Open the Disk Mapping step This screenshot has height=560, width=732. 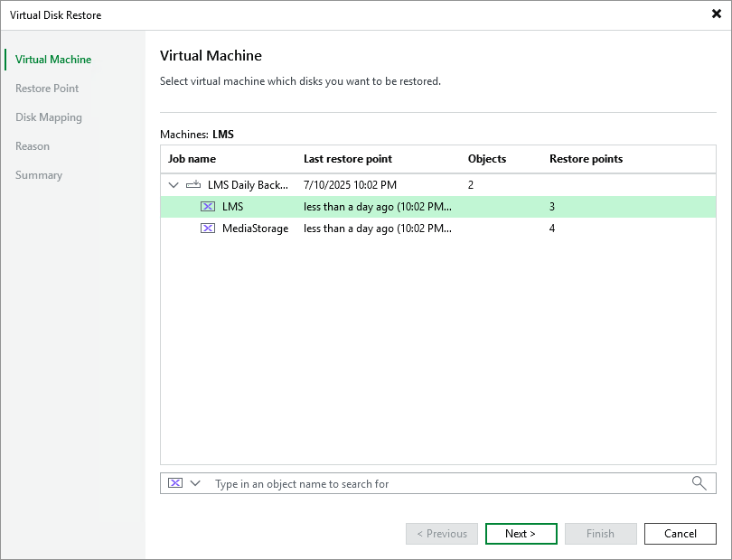tap(49, 117)
